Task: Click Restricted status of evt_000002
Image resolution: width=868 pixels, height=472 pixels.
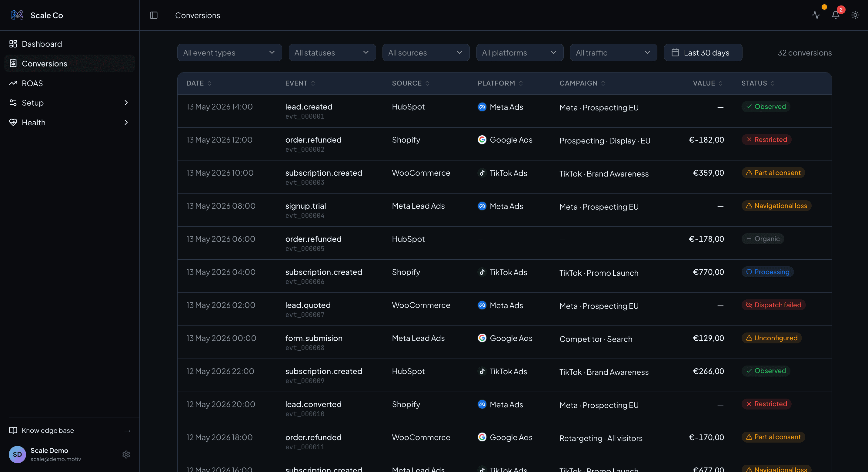Action: pyautogui.click(x=766, y=140)
